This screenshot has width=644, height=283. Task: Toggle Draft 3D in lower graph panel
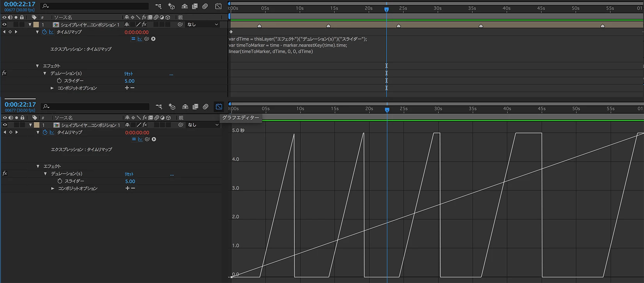[172, 106]
